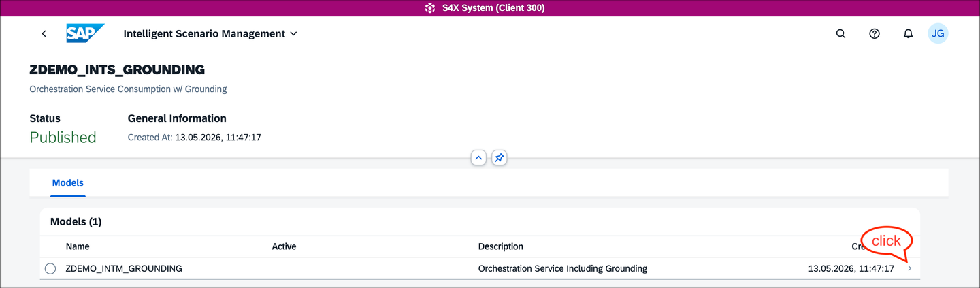Viewport: 980px width, 288px height.
Task: Click the S4X System (Client 300) banner icon
Action: click(x=429, y=8)
